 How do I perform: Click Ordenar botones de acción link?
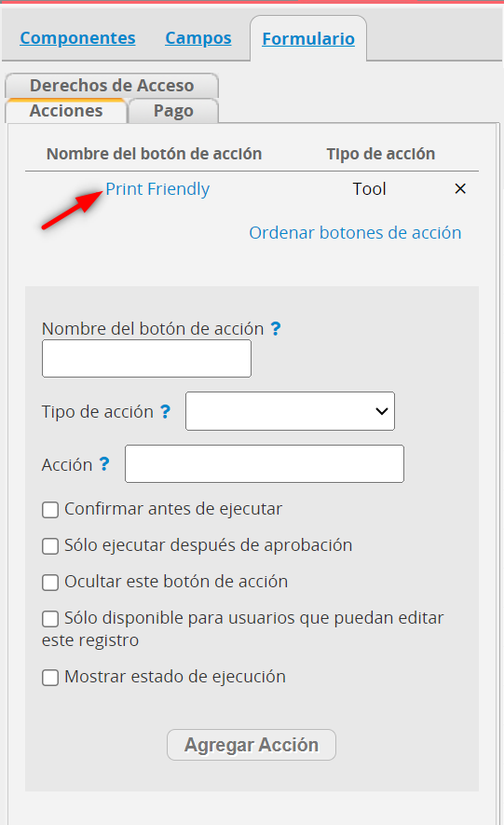[x=355, y=232]
